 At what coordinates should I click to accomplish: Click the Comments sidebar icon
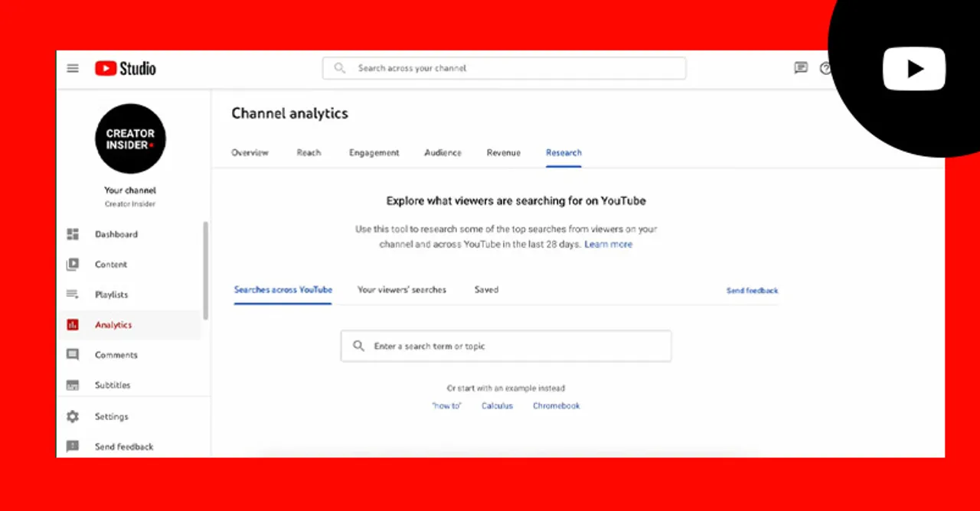(73, 355)
